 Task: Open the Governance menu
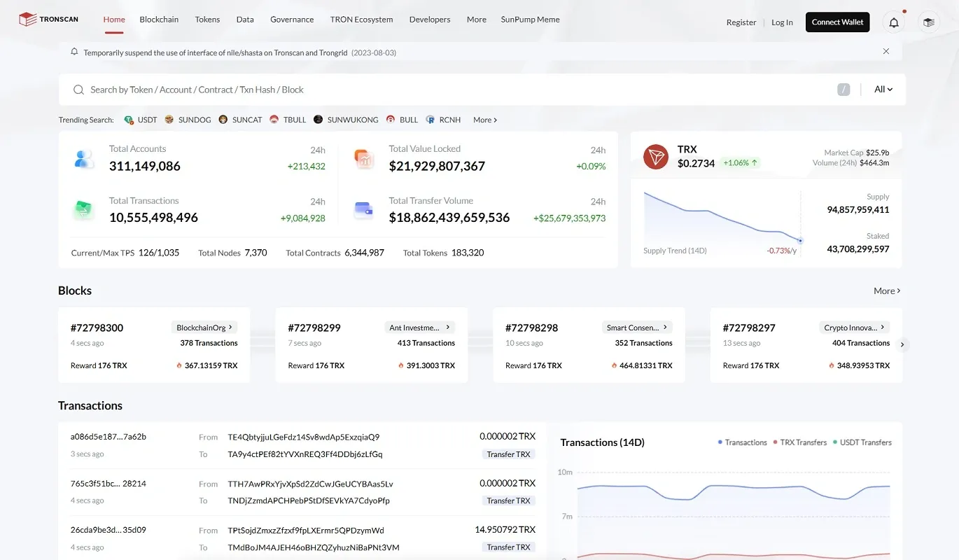[x=292, y=20]
